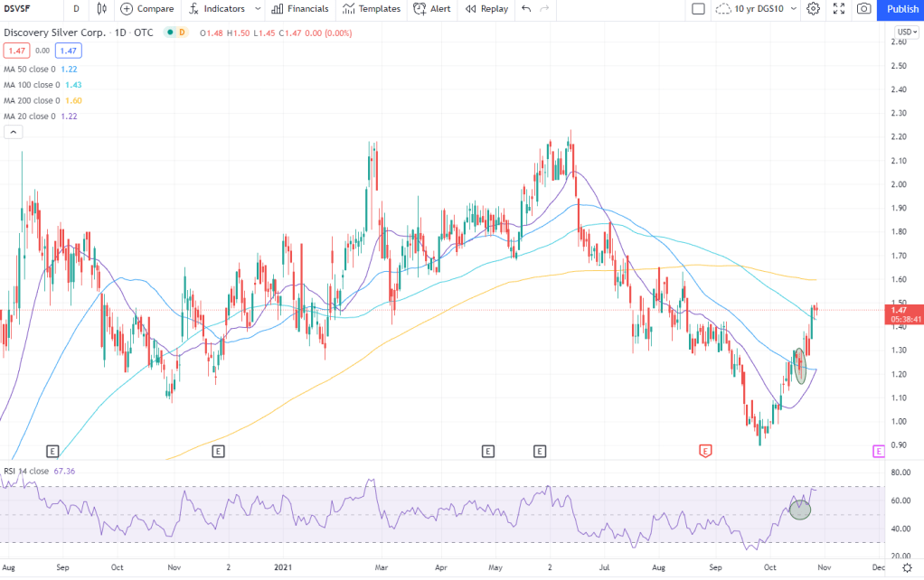
Task: Select the layout square icon
Action: tap(698, 9)
